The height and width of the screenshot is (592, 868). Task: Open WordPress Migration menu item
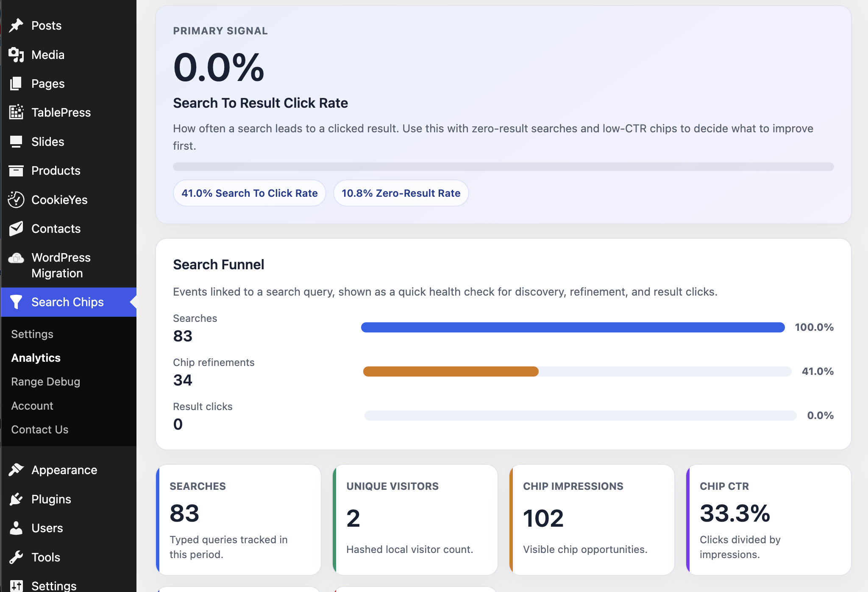coord(68,265)
